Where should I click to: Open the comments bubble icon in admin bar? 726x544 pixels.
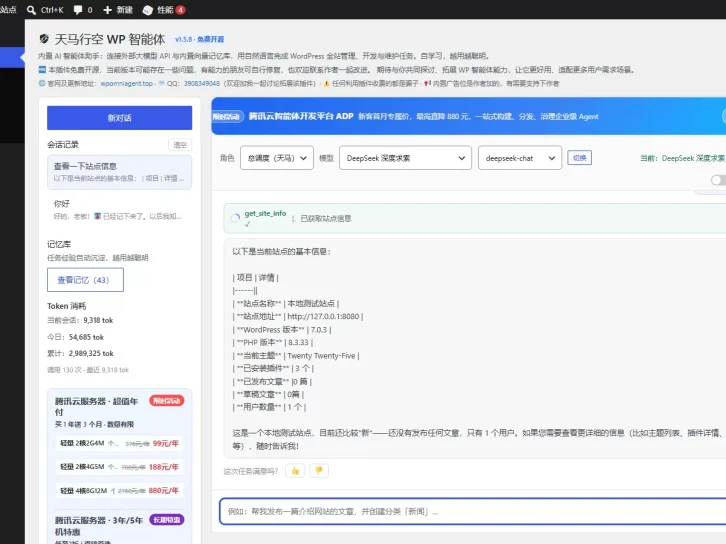[78, 10]
